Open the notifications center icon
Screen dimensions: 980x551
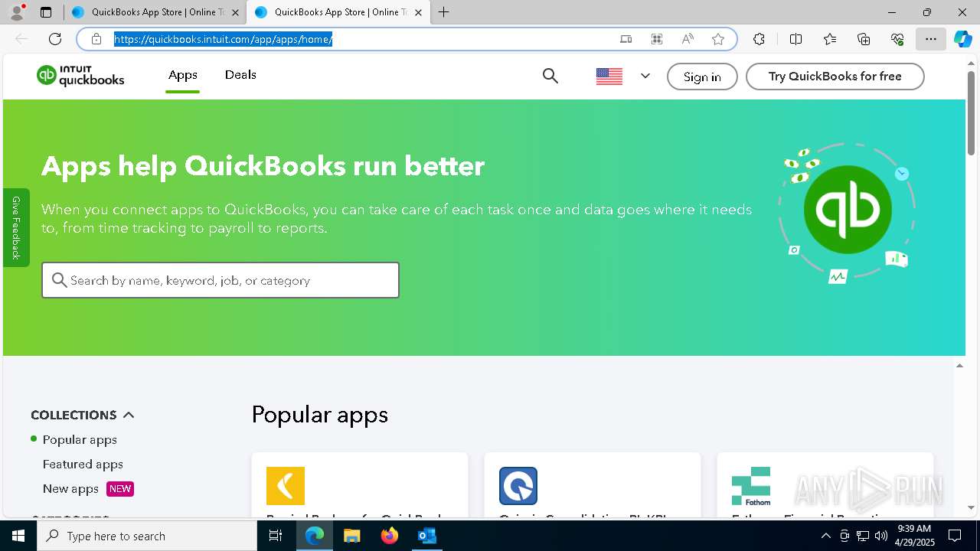(x=955, y=536)
